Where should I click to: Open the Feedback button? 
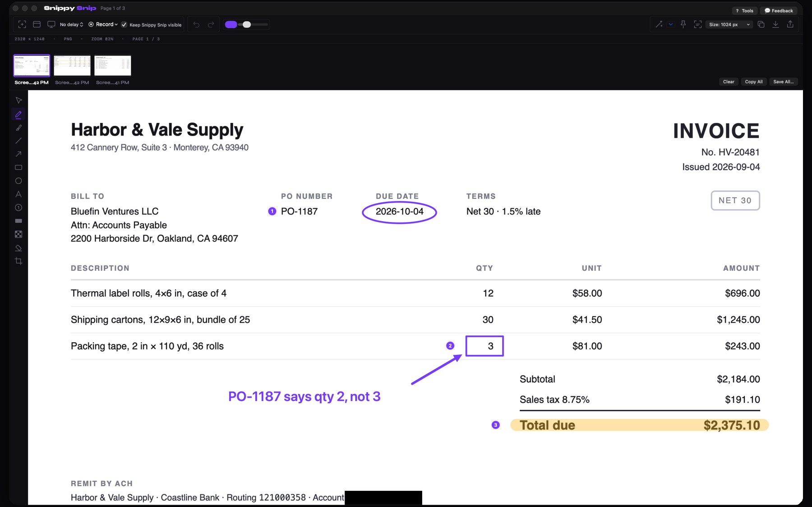[779, 11]
